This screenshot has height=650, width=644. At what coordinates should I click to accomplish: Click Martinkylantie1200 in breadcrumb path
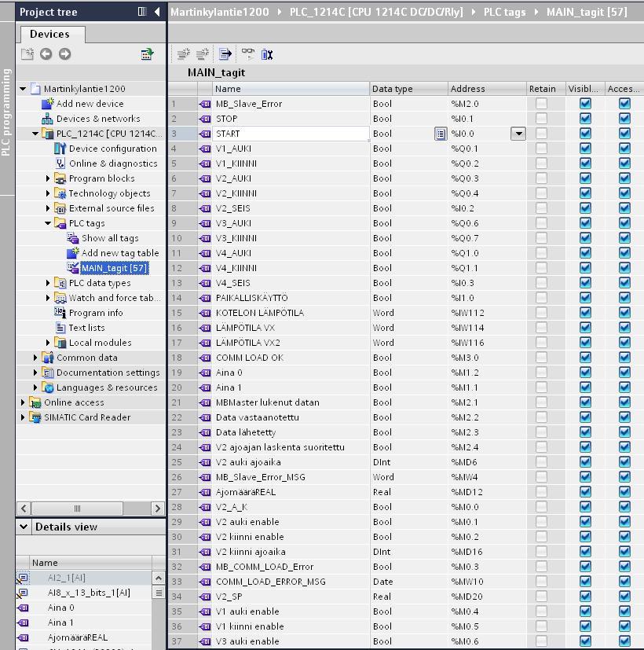click(x=219, y=12)
